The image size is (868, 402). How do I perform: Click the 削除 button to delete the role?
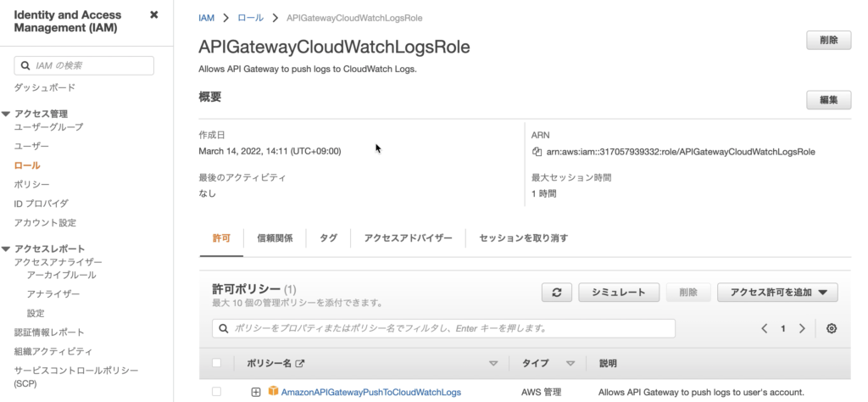point(829,41)
